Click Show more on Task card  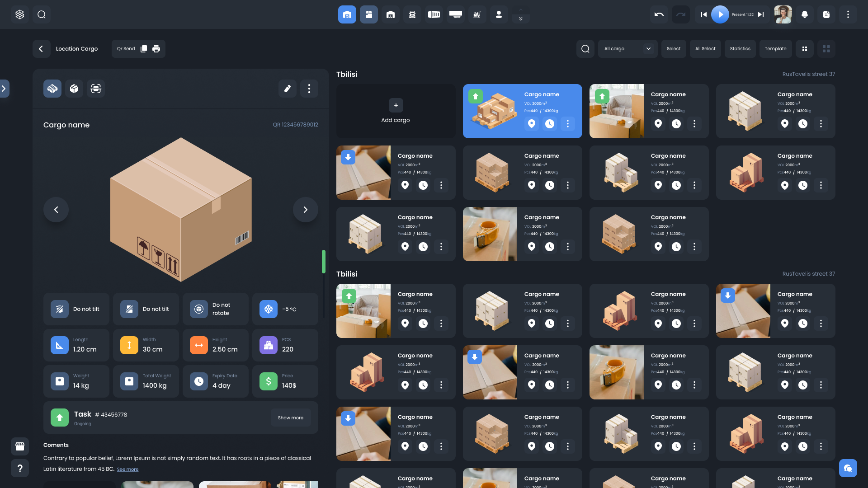point(290,418)
